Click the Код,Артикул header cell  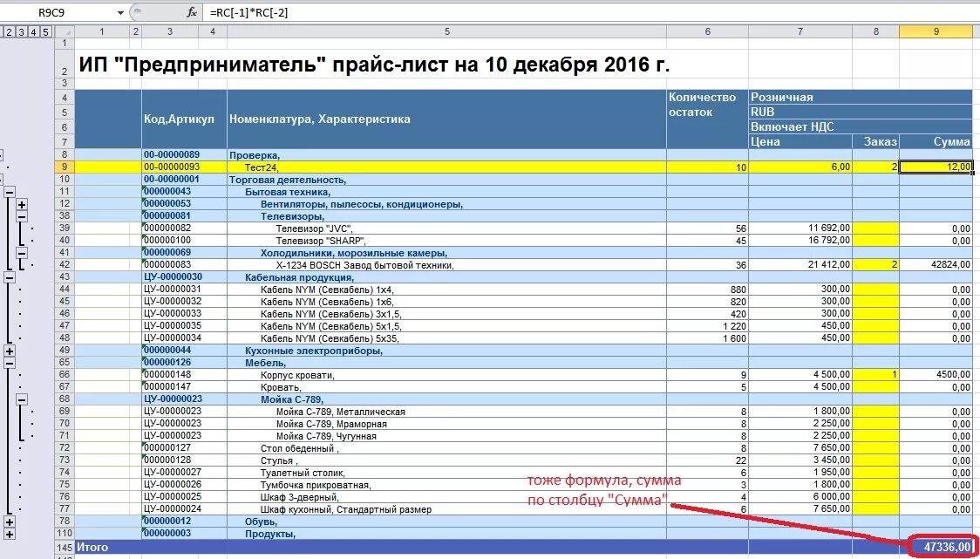point(184,119)
